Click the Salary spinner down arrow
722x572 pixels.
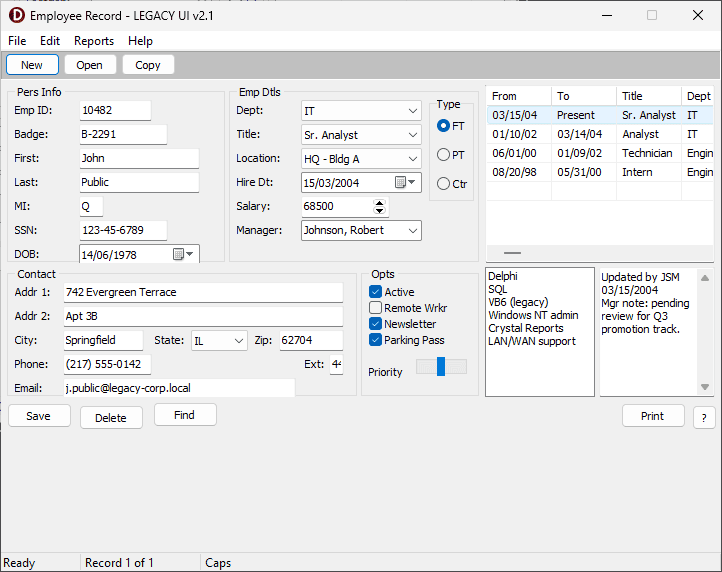(x=379, y=211)
